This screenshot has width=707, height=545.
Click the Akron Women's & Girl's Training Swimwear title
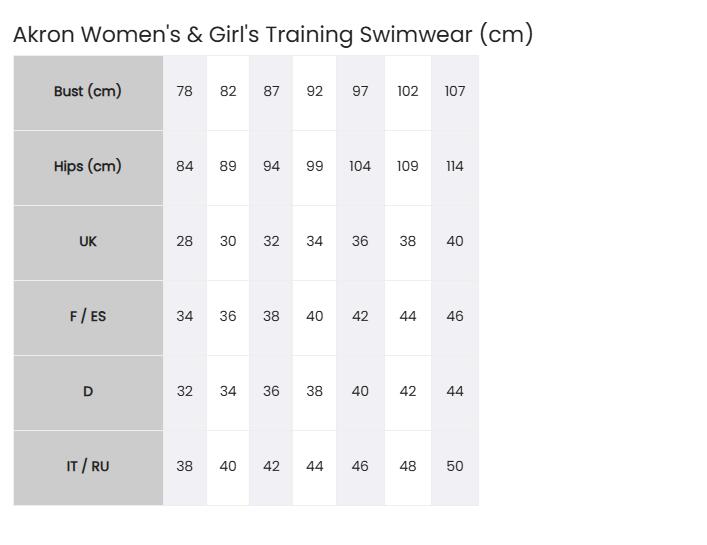273,35
